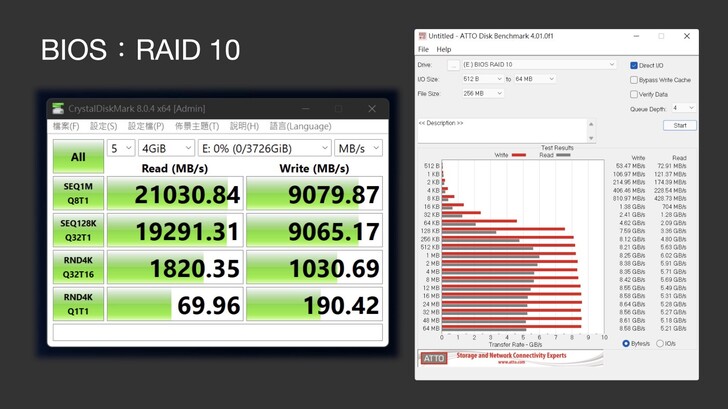
Task: Run the SEQ128K Q32T1 test button
Action: [78, 230]
